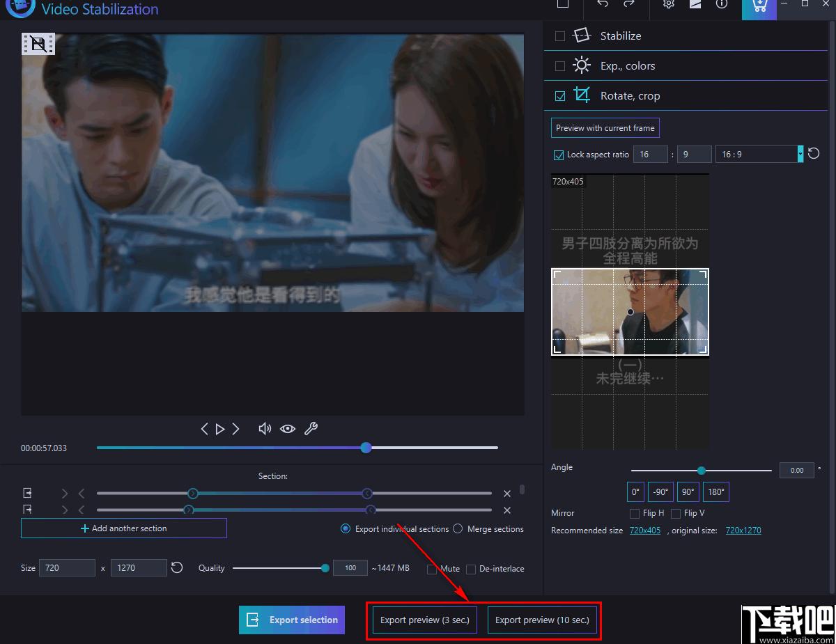Click Export selection button
The width and height of the screenshot is (836, 644).
pos(292,620)
